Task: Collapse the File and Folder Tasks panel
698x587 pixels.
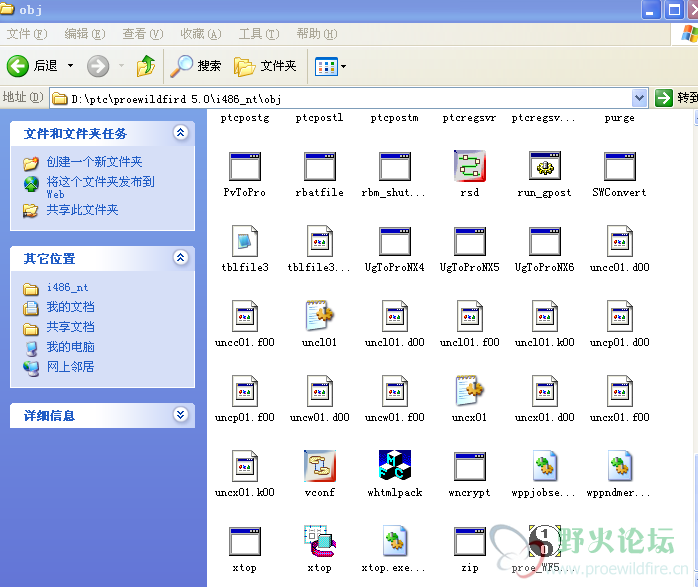Action: [x=180, y=133]
